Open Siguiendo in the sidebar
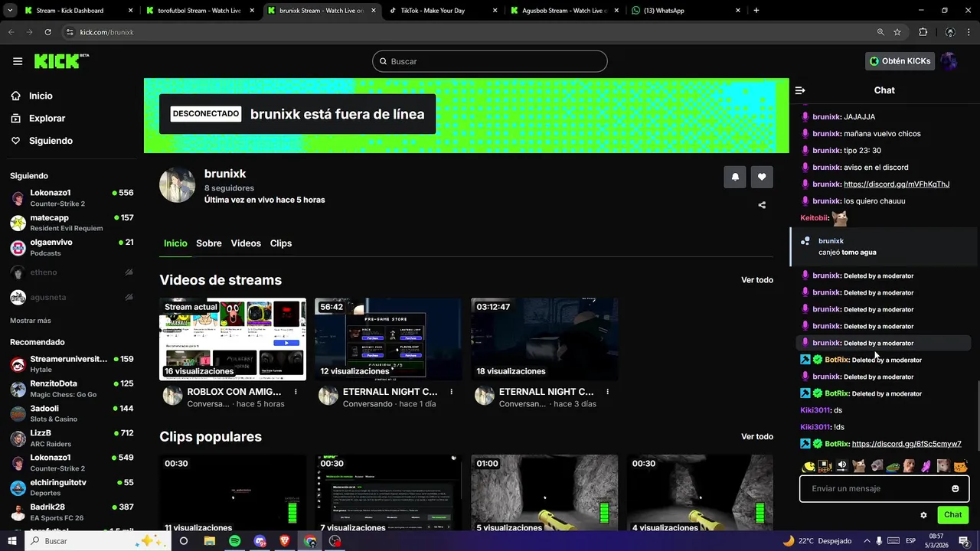Image resolution: width=980 pixels, height=551 pixels. [x=51, y=141]
